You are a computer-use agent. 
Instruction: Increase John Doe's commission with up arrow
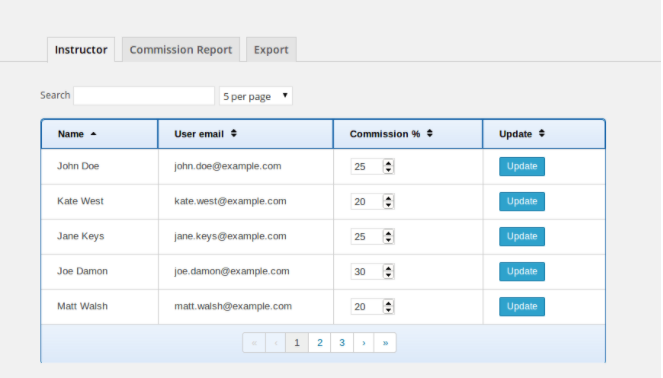coord(388,163)
